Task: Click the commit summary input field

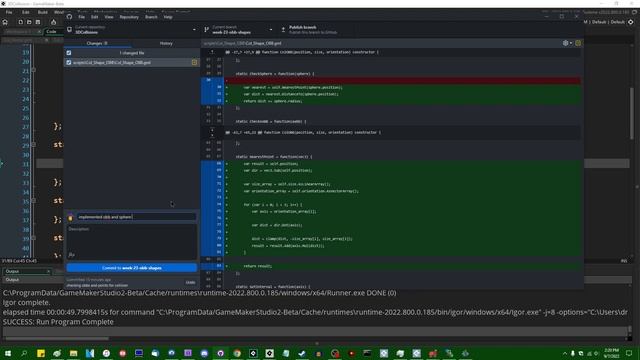Action: click(136, 217)
